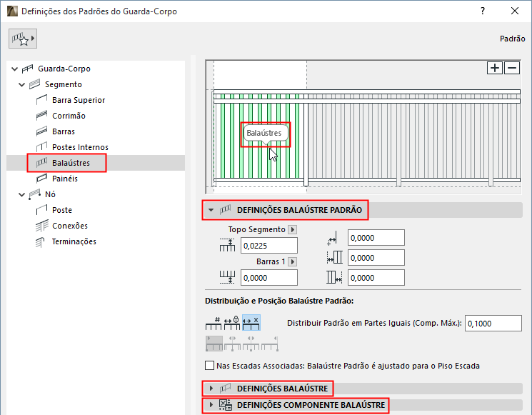Select Corrimão in the tree
The height and width of the screenshot is (415, 532).
pos(69,116)
